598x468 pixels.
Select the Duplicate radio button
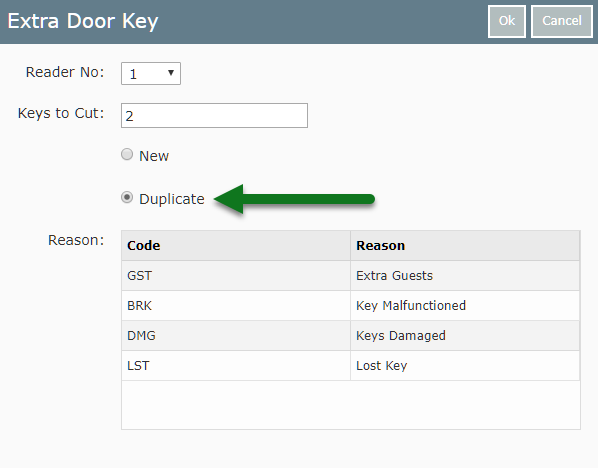127,198
